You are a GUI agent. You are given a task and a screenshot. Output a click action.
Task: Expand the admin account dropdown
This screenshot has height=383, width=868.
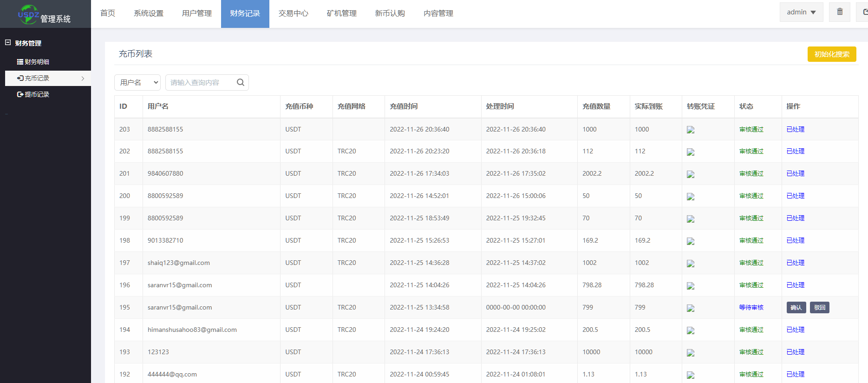(801, 12)
